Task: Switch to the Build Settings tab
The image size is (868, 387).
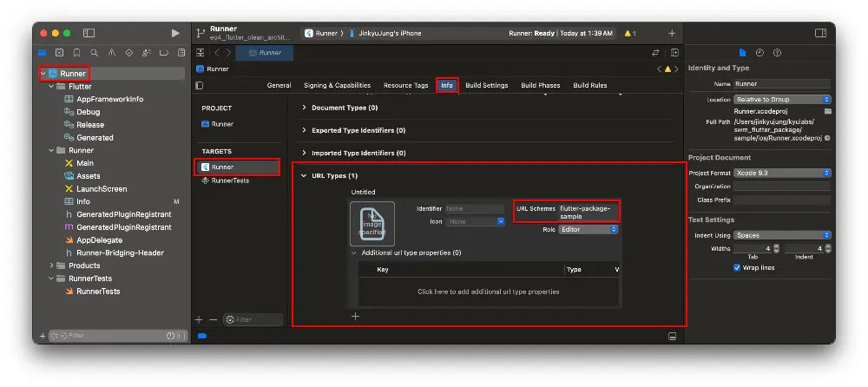Action: (x=486, y=85)
